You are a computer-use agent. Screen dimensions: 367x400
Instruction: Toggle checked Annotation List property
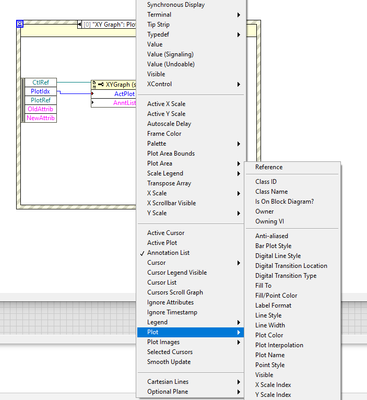pos(191,253)
